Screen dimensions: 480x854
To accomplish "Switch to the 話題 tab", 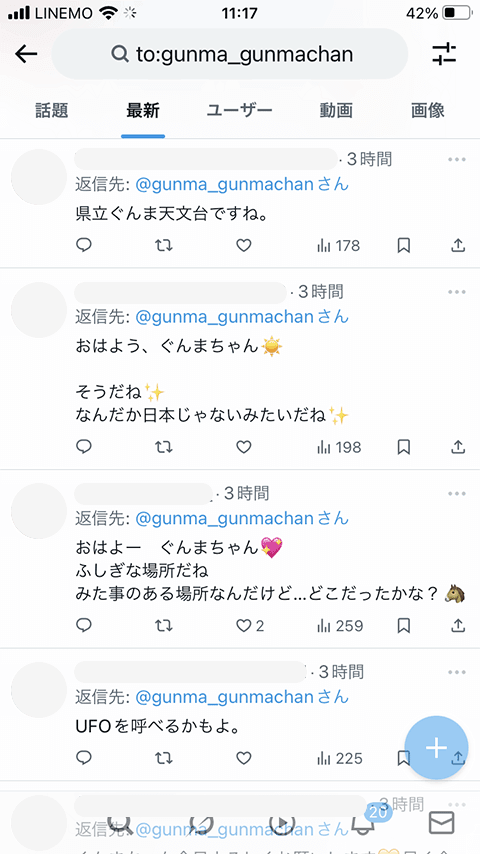I will 52,111.
